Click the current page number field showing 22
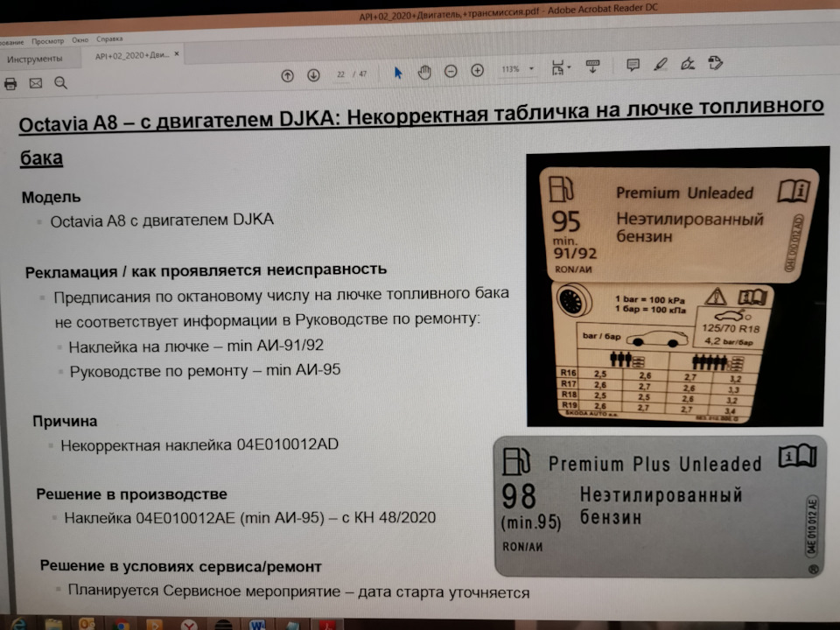 tap(340, 74)
